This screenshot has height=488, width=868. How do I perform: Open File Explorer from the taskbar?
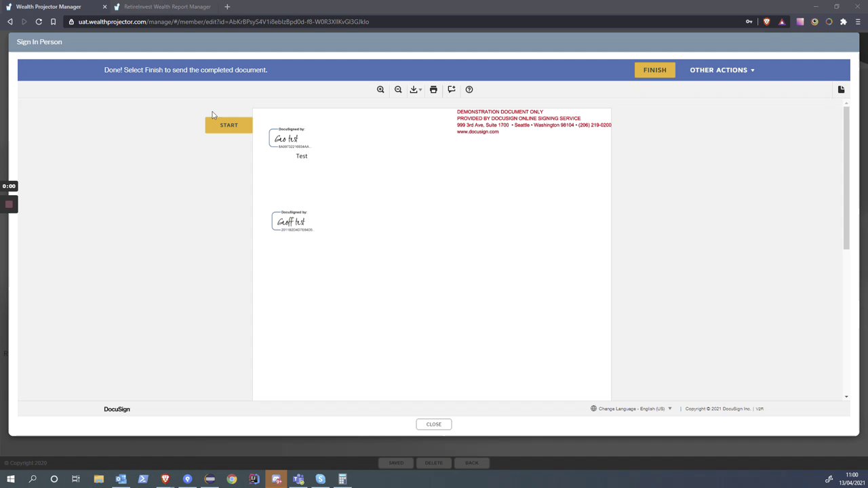click(x=98, y=479)
